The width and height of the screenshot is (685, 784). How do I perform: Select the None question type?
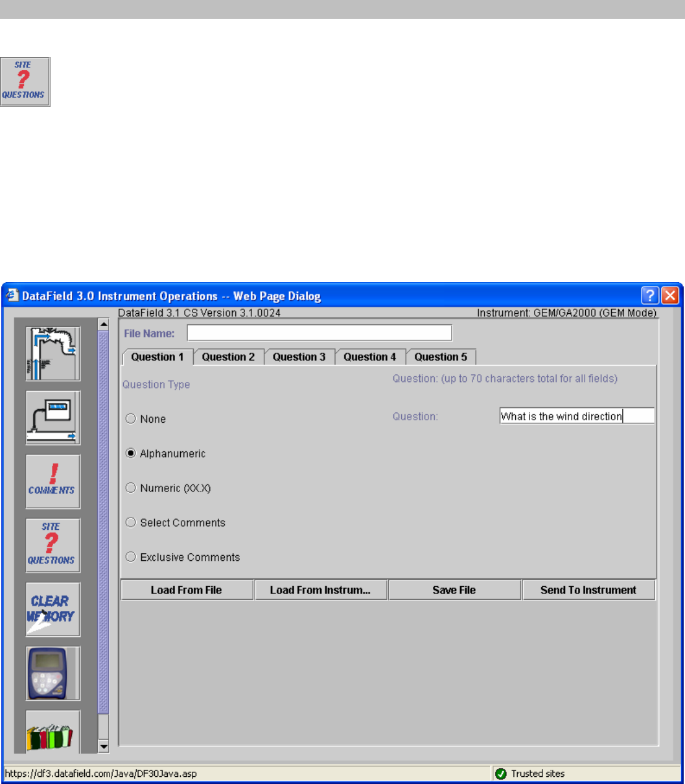[x=146, y=419]
